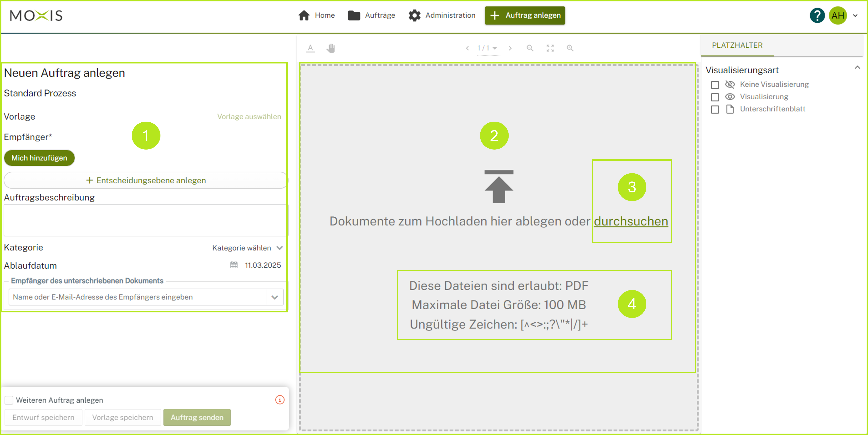Click the fit to screen icon
The image size is (868, 435).
(x=550, y=48)
